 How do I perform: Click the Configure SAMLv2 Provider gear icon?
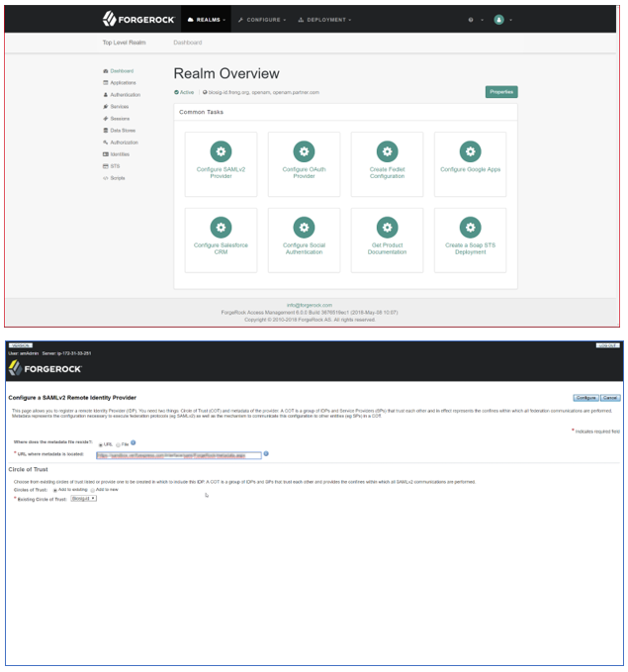pos(221,151)
